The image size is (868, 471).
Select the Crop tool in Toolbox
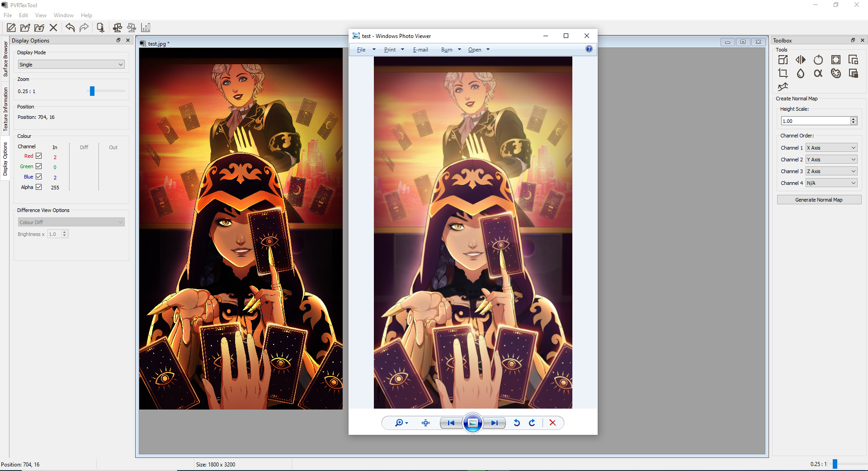pyautogui.click(x=783, y=73)
